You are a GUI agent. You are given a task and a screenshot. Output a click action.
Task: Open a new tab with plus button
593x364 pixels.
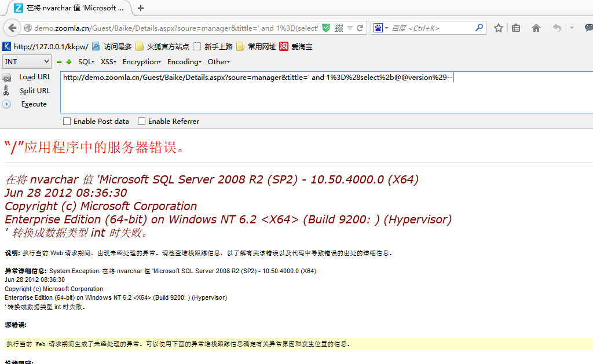click(x=141, y=8)
